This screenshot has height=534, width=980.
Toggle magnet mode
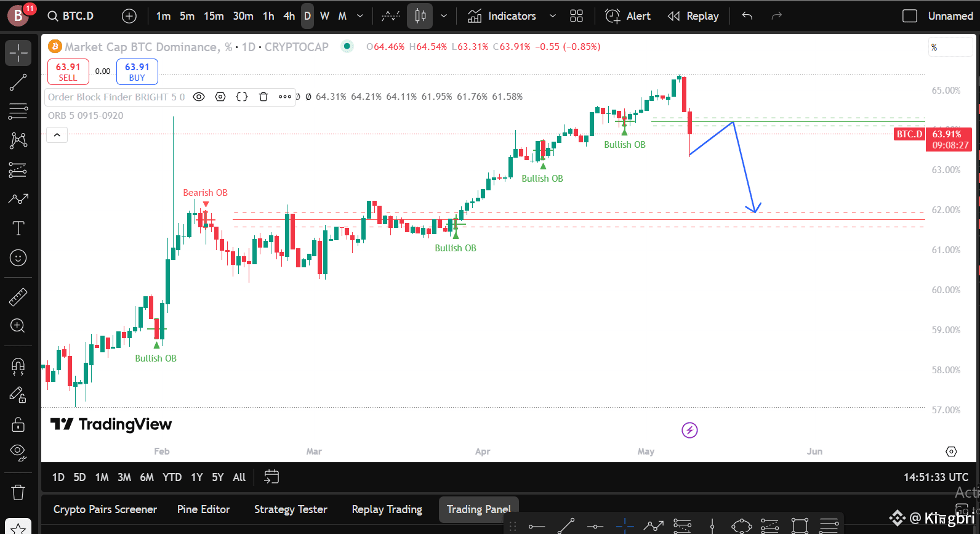click(18, 366)
